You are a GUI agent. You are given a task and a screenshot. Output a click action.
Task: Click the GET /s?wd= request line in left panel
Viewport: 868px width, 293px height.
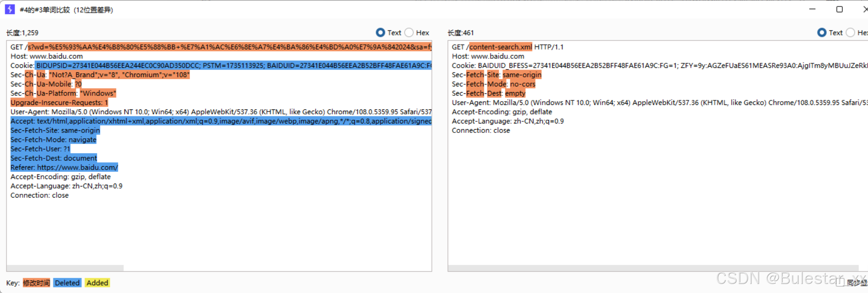[221, 47]
